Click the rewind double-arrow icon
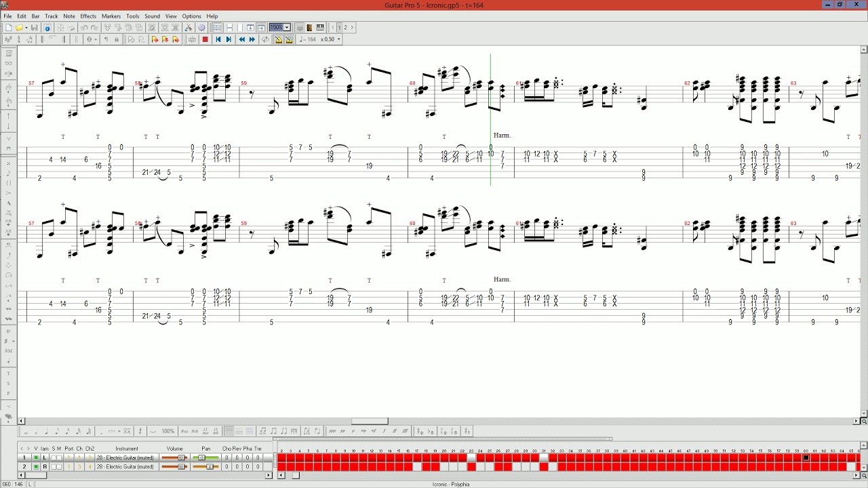This screenshot has height=488, width=868. [x=242, y=39]
